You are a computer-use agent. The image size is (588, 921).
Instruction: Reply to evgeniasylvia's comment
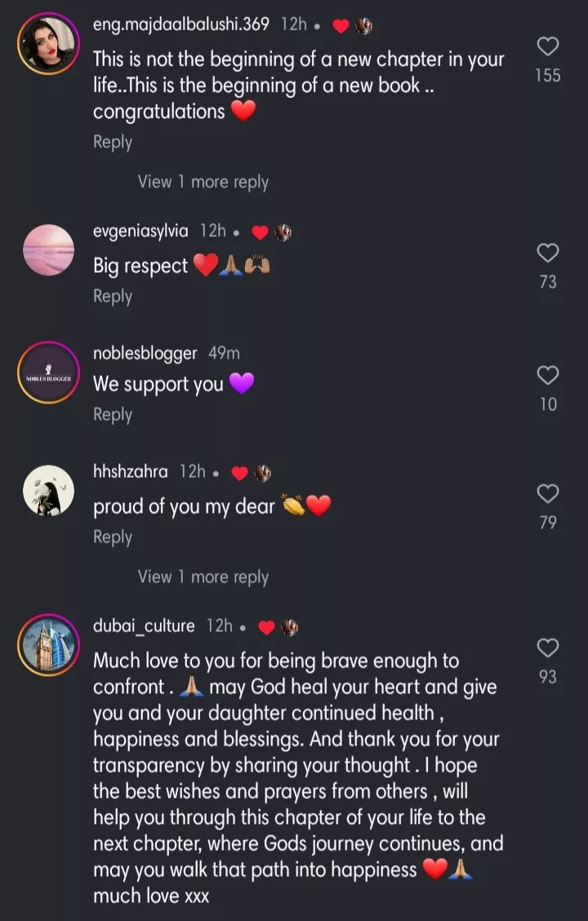[113, 296]
